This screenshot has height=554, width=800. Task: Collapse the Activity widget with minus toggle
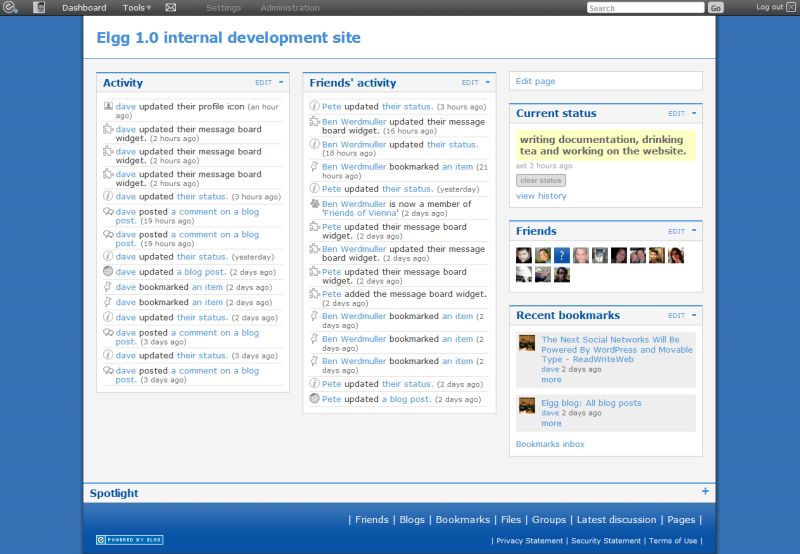(x=281, y=82)
